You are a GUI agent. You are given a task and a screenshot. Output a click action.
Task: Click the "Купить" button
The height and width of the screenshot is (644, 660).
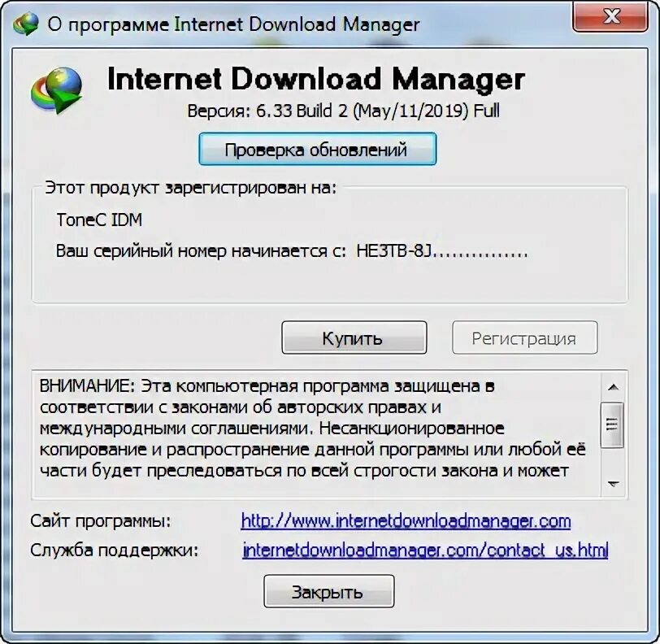tap(354, 337)
